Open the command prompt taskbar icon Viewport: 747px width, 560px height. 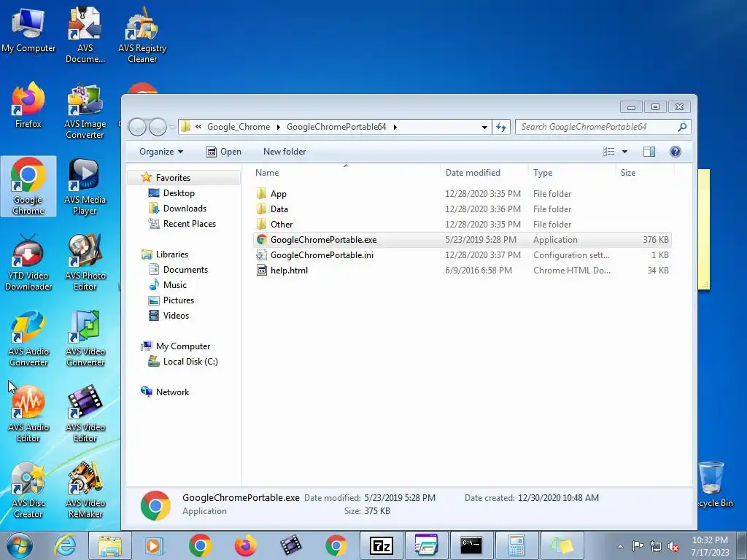pyautogui.click(x=471, y=545)
